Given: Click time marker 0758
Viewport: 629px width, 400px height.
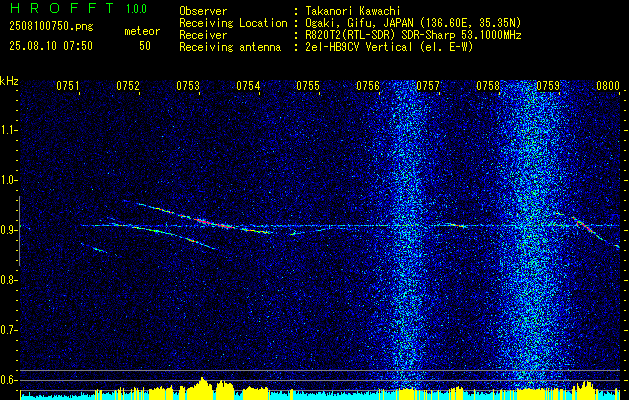Looking at the screenshot, I should [x=488, y=86].
